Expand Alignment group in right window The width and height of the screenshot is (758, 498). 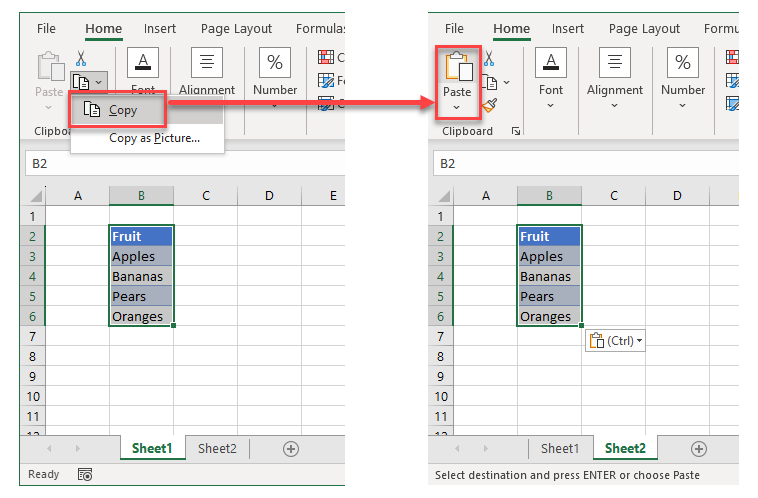615,105
